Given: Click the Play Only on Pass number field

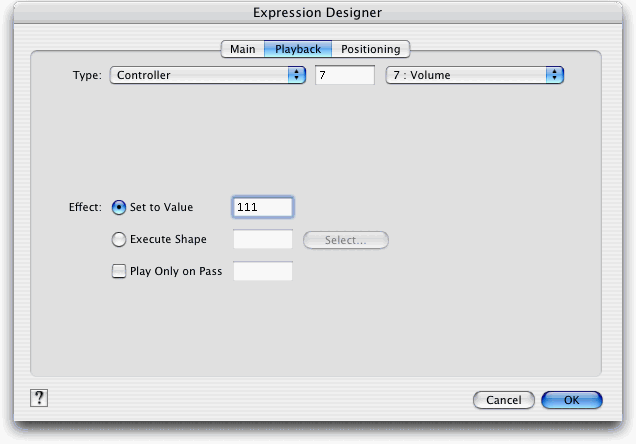Looking at the screenshot, I should pyautogui.click(x=262, y=272).
